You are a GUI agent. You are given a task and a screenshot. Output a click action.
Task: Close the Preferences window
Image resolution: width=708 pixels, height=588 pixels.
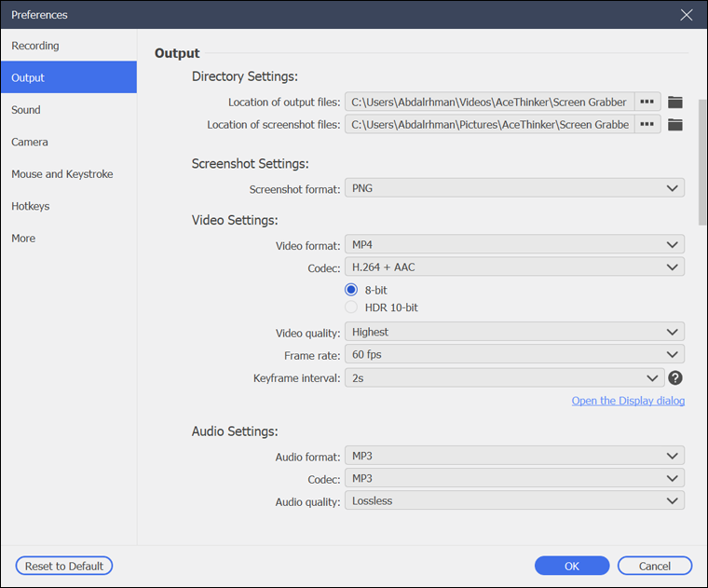coord(687,15)
